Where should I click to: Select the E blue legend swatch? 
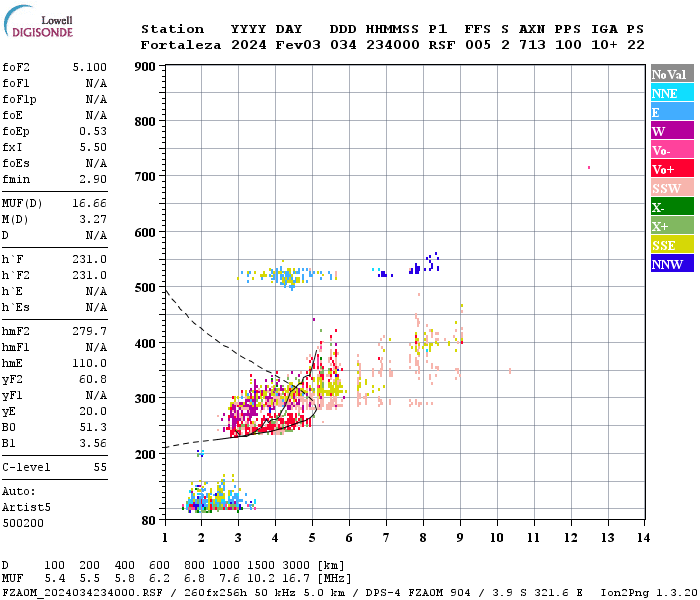pyautogui.click(x=672, y=112)
